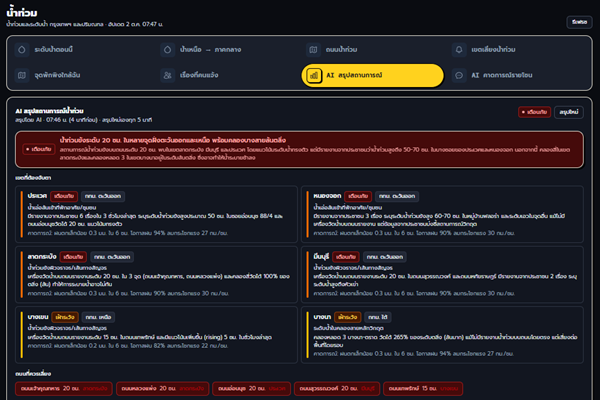Viewport: 600px width, 400px height.
Task: Click the รีเฟรช button at the top right
Action: (579, 22)
